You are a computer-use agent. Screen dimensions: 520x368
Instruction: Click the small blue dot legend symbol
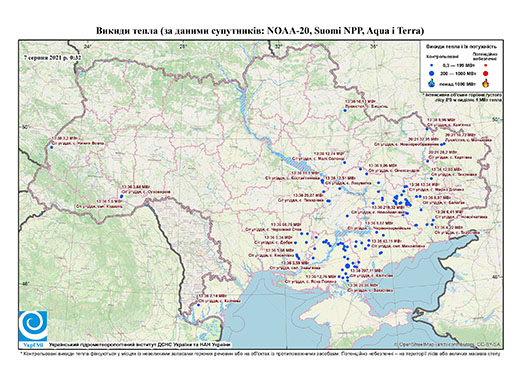coord(432,65)
